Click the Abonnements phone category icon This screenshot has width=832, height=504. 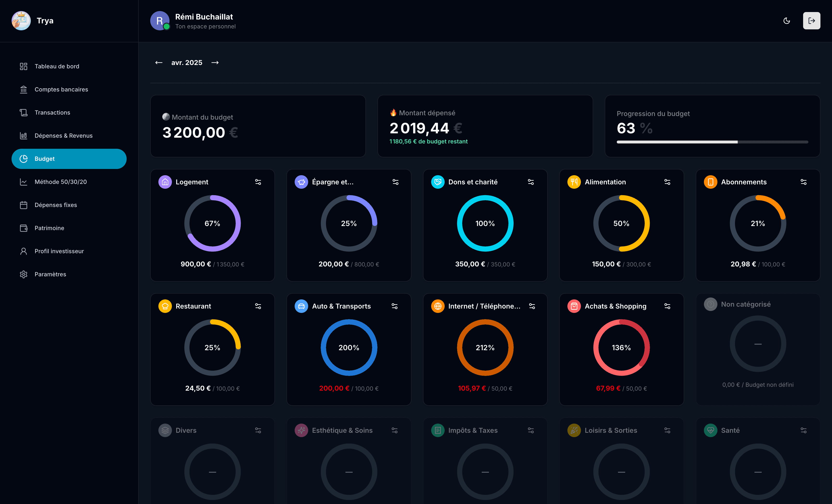[x=710, y=182]
